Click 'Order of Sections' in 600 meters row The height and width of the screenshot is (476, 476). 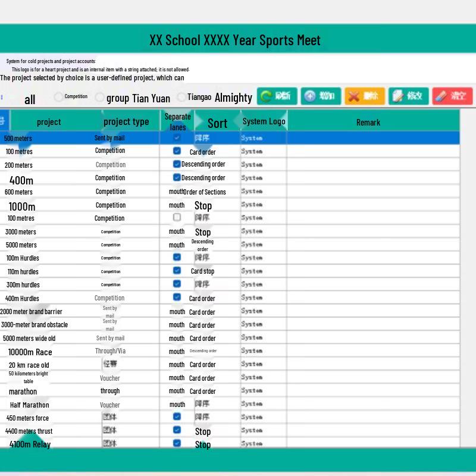(x=205, y=192)
